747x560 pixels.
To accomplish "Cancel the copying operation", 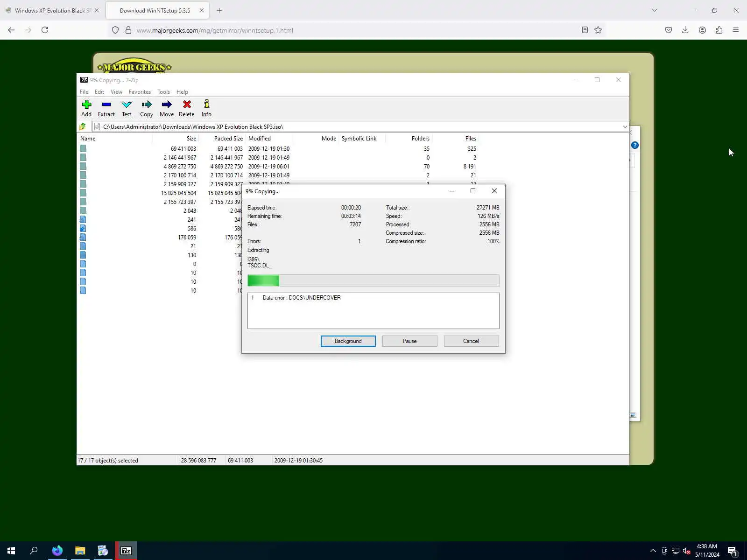I will [471, 341].
